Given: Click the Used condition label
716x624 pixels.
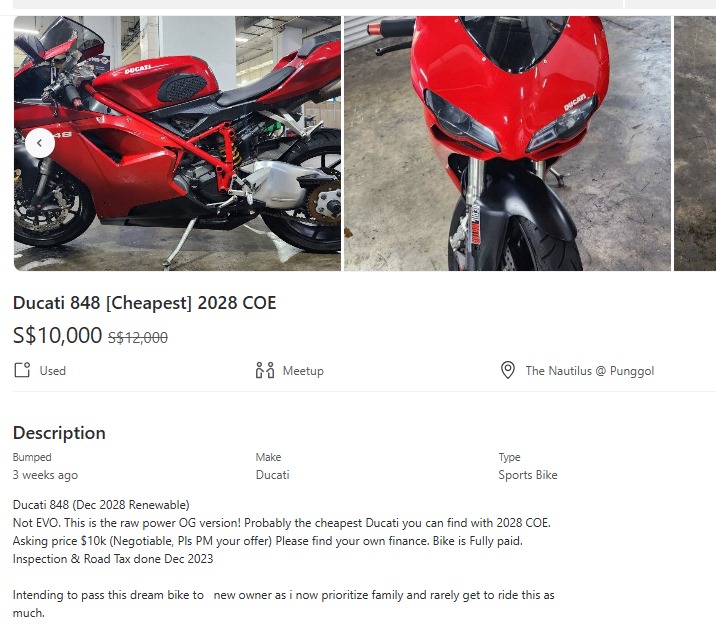Looking at the screenshot, I should (x=53, y=371).
